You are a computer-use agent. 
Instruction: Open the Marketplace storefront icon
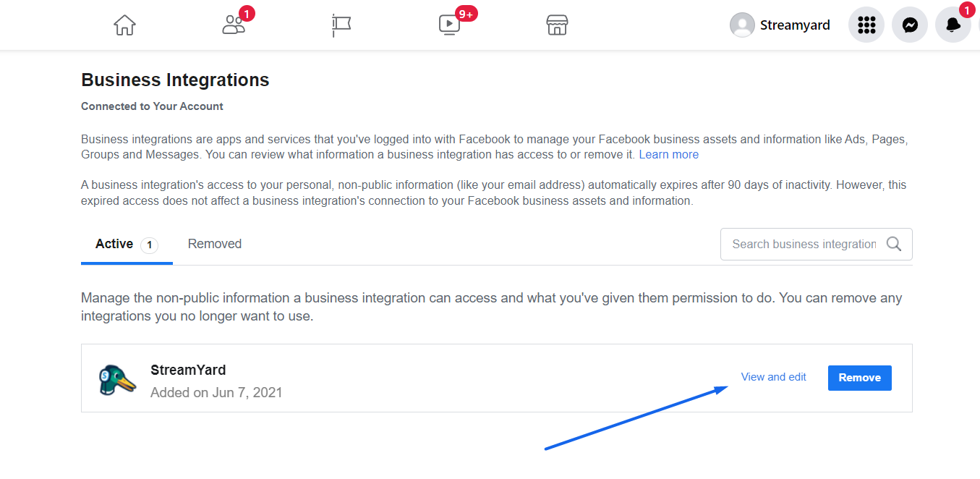pyautogui.click(x=557, y=25)
